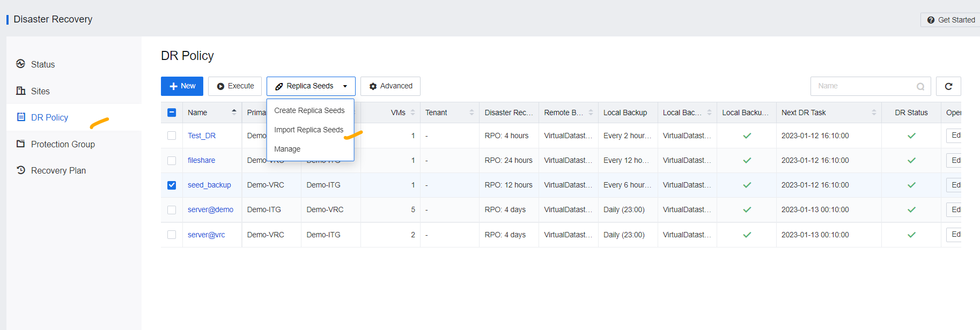Click the Edit button in server@vrc row
Screen dimensions: 980x330
tap(954, 235)
